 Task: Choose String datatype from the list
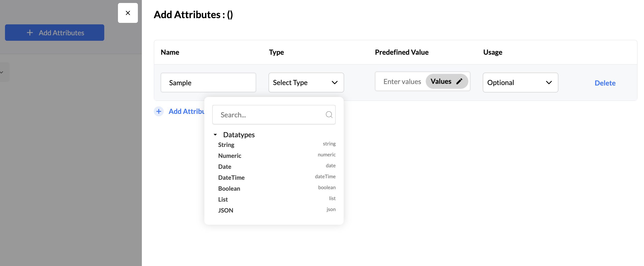click(x=226, y=145)
